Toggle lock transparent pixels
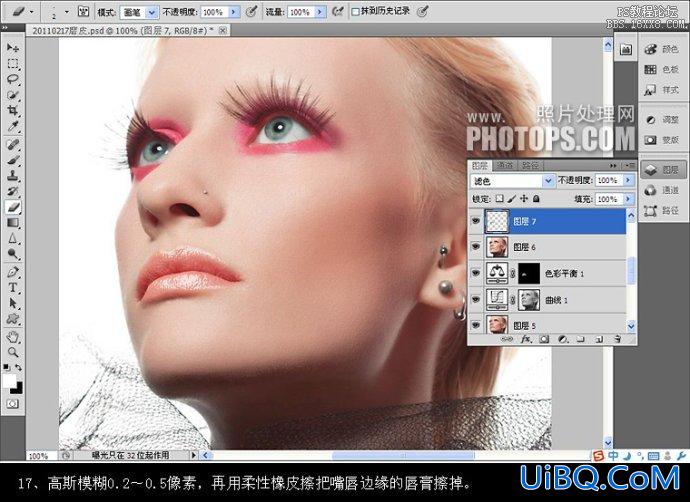The image size is (690, 502). [499, 199]
